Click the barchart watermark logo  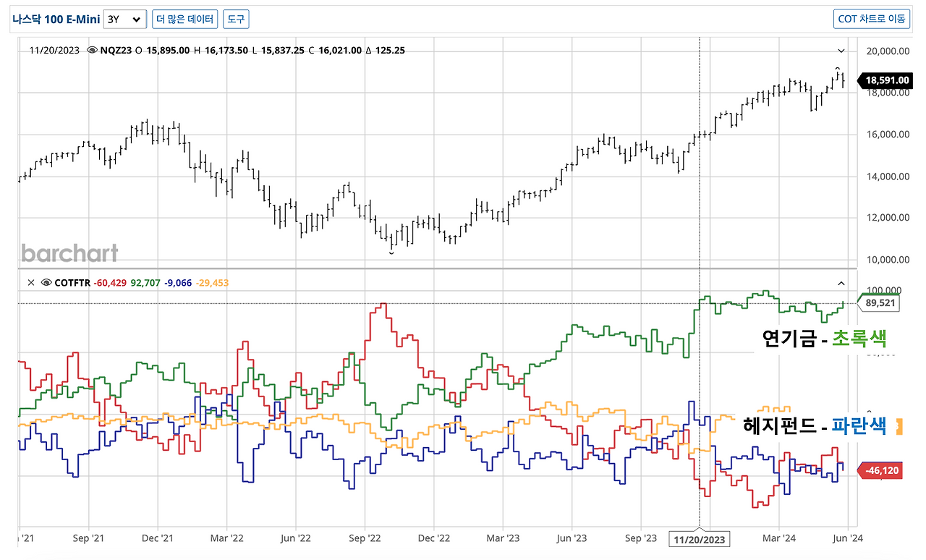tap(69, 253)
